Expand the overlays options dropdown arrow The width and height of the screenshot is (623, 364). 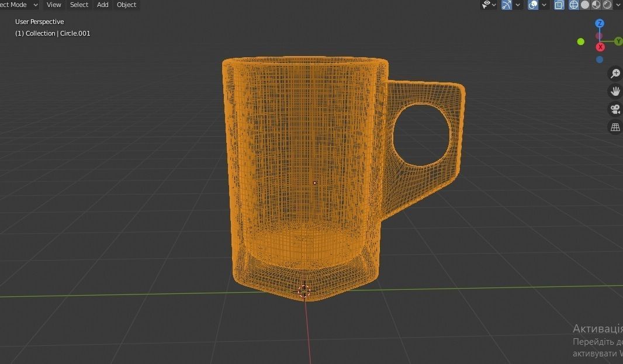[x=544, y=5]
